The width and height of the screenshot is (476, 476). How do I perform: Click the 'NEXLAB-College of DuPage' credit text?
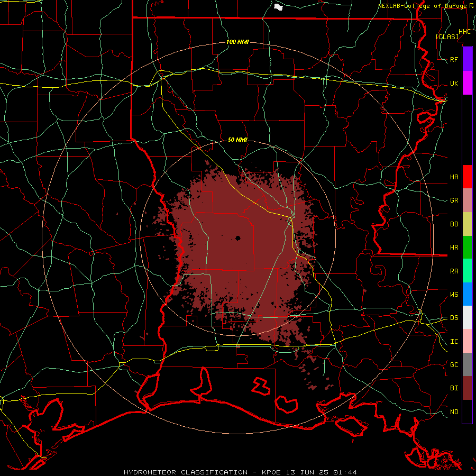click(422, 6)
